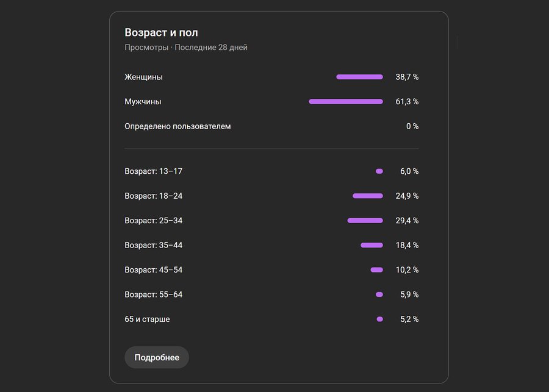Click the Женщины percentage bar

[x=359, y=77]
